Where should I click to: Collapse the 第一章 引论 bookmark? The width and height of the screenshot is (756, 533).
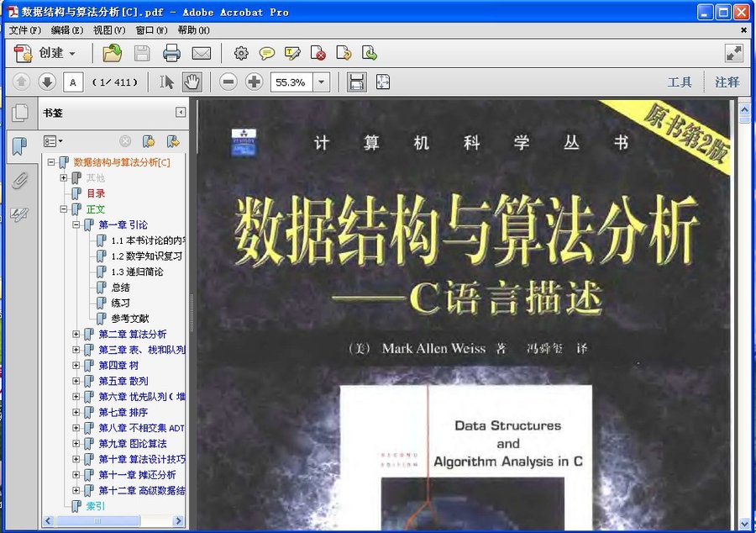click(x=76, y=224)
